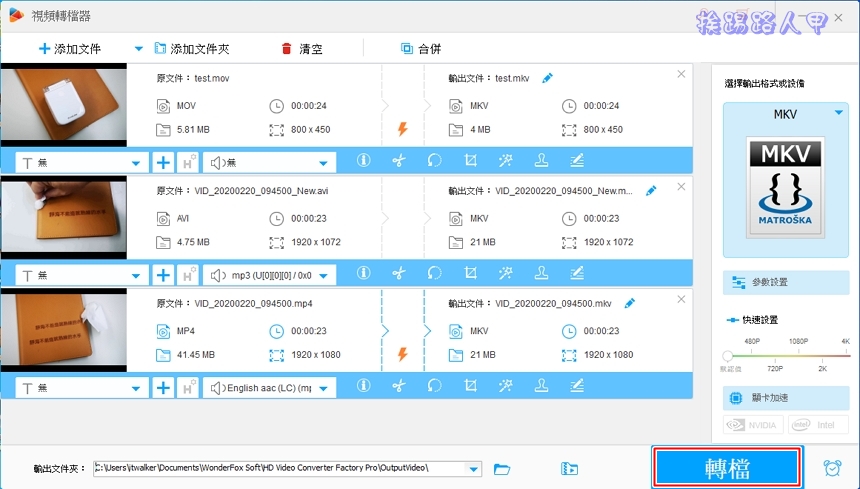This screenshot has width=860, height=489.
Task: Start conversion with the 轉檔 button
Action: pos(727,468)
